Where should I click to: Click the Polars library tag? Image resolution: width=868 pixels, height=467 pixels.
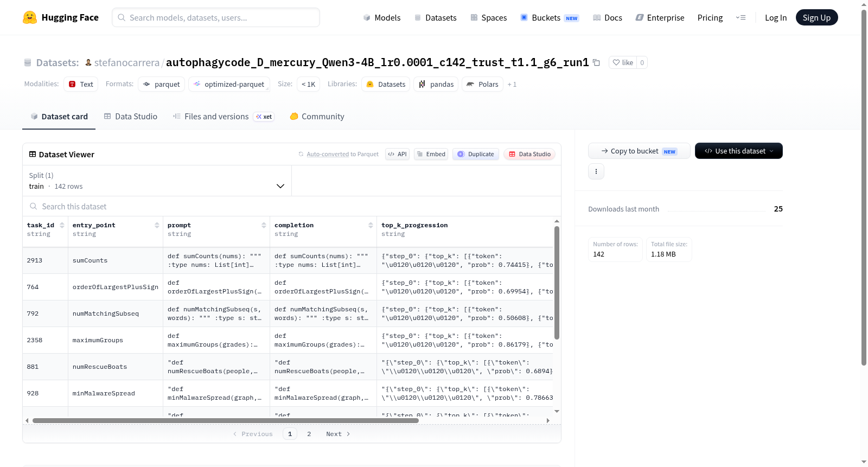[482, 84]
